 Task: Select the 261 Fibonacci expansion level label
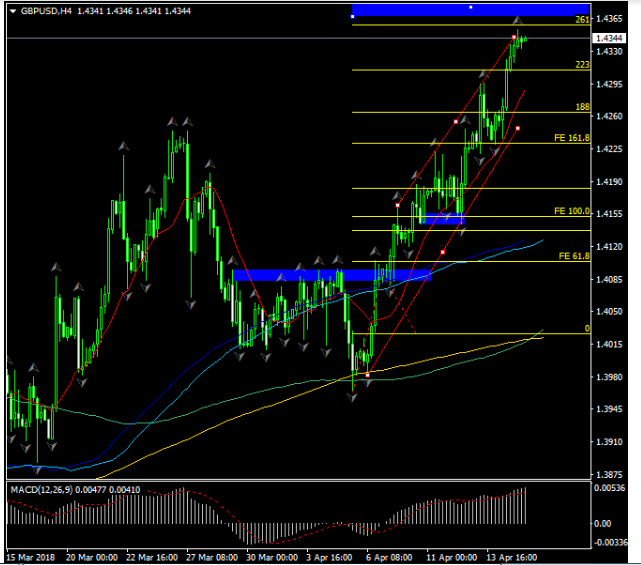click(x=581, y=20)
